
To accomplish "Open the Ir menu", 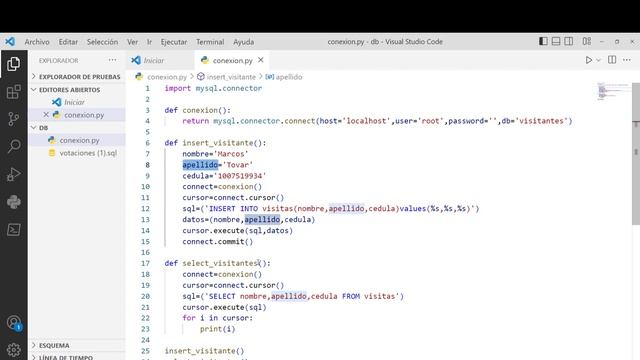I will click(x=149, y=42).
